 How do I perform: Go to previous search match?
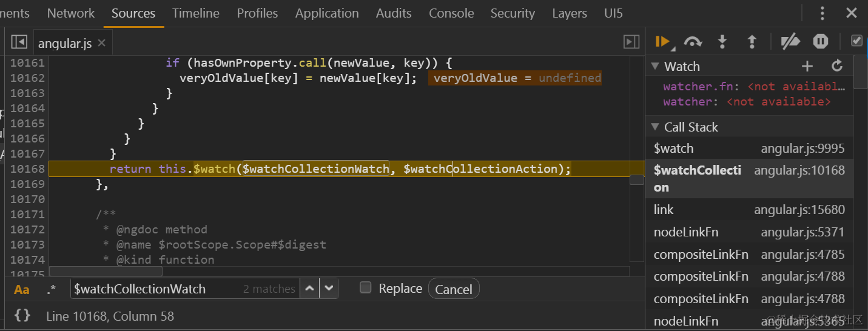309,289
